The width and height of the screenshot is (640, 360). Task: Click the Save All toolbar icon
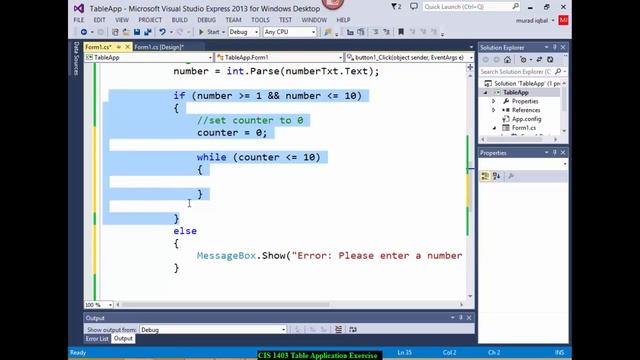tap(148, 32)
